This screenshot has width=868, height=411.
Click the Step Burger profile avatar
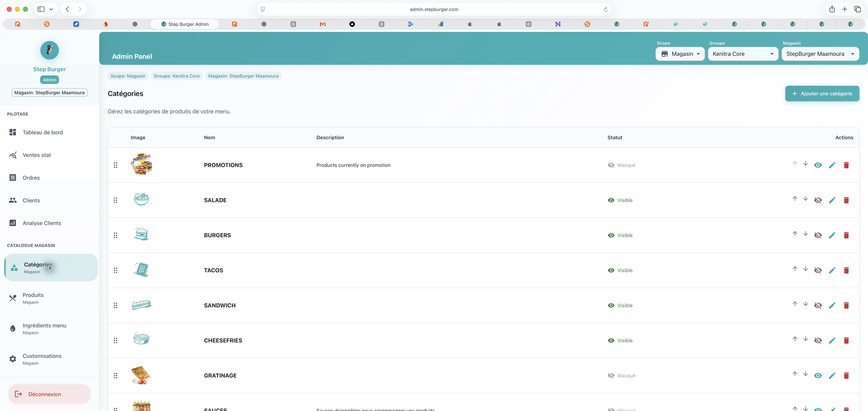50,50
